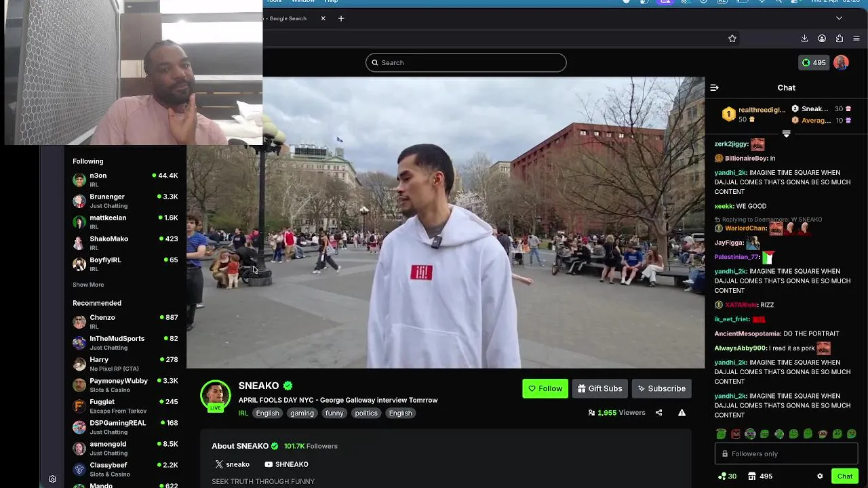Bookmark this page with the star icon

[732, 39]
